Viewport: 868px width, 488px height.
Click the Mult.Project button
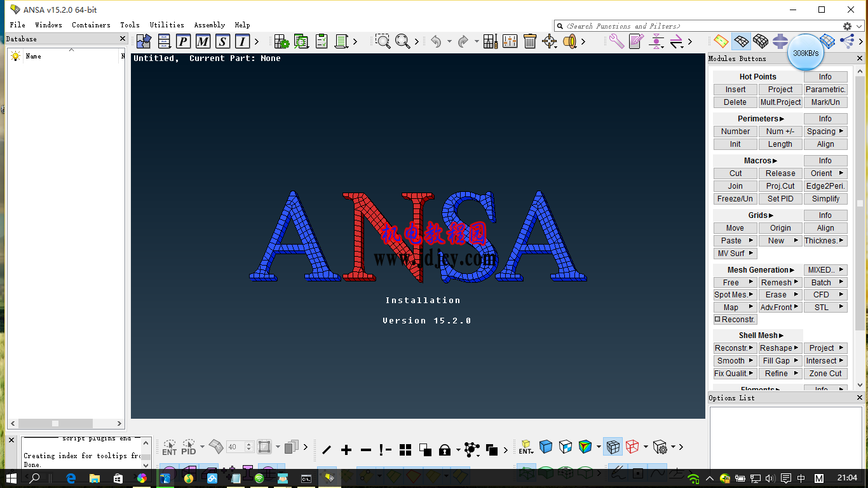(780, 102)
